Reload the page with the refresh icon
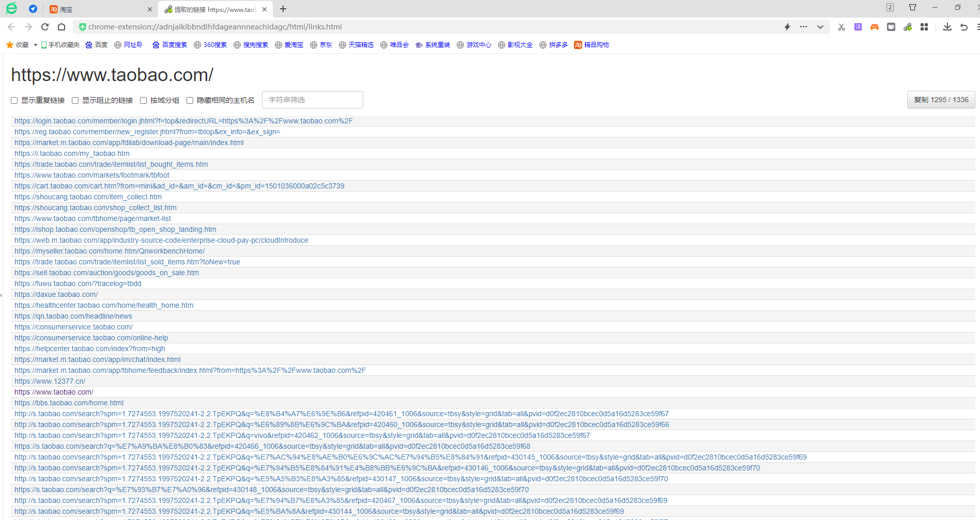The width and height of the screenshot is (980, 520). [x=45, y=27]
